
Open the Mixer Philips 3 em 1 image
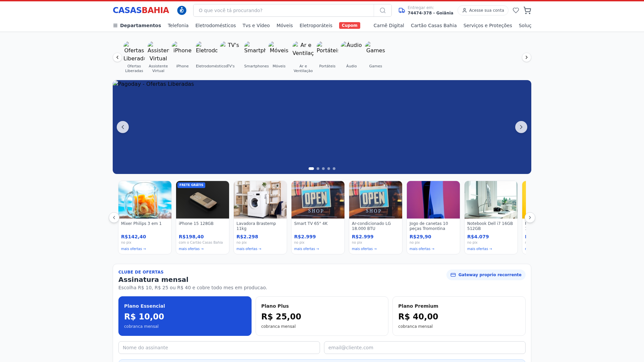(145, 200)
